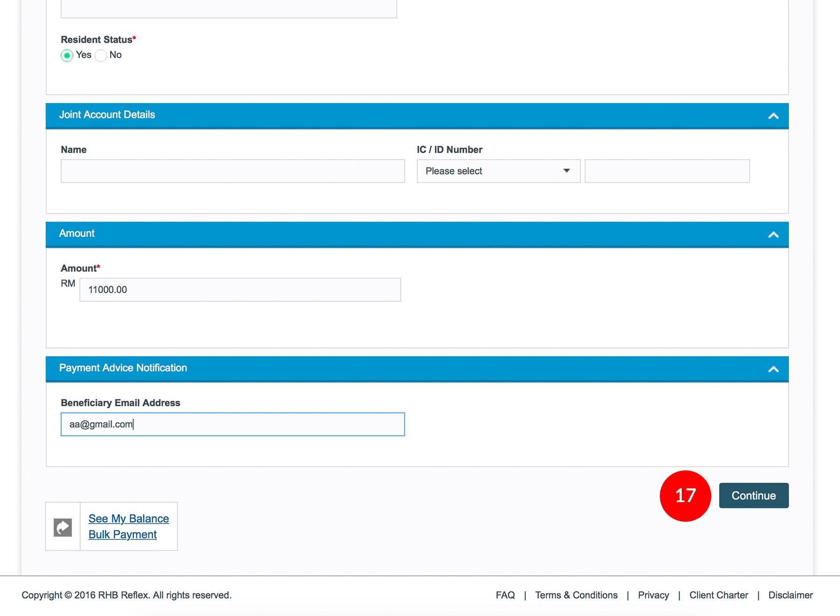Viewport: 840px width, 616px height.
Task: Select No for Resident Status
Action: [x=101, y=56]
